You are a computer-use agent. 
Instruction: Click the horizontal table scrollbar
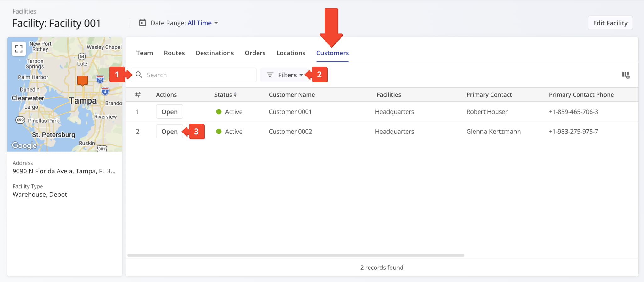pyautogui.click(x=296, y=255)
